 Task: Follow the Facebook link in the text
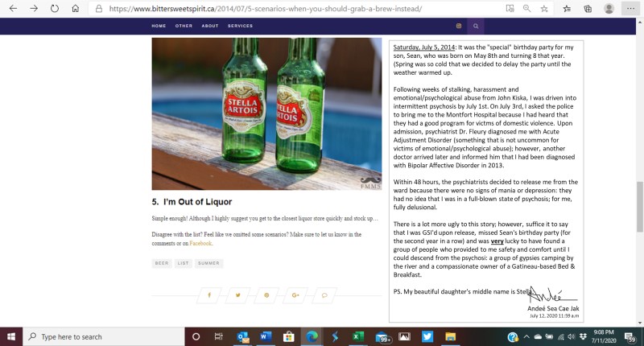click(200, 242)
